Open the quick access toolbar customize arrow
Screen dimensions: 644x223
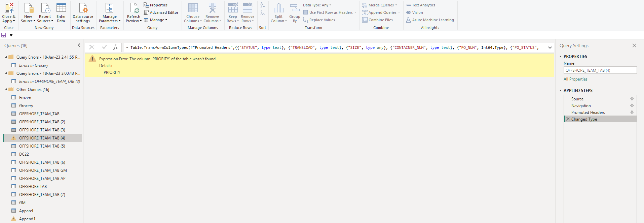click(x=11, y=35)
